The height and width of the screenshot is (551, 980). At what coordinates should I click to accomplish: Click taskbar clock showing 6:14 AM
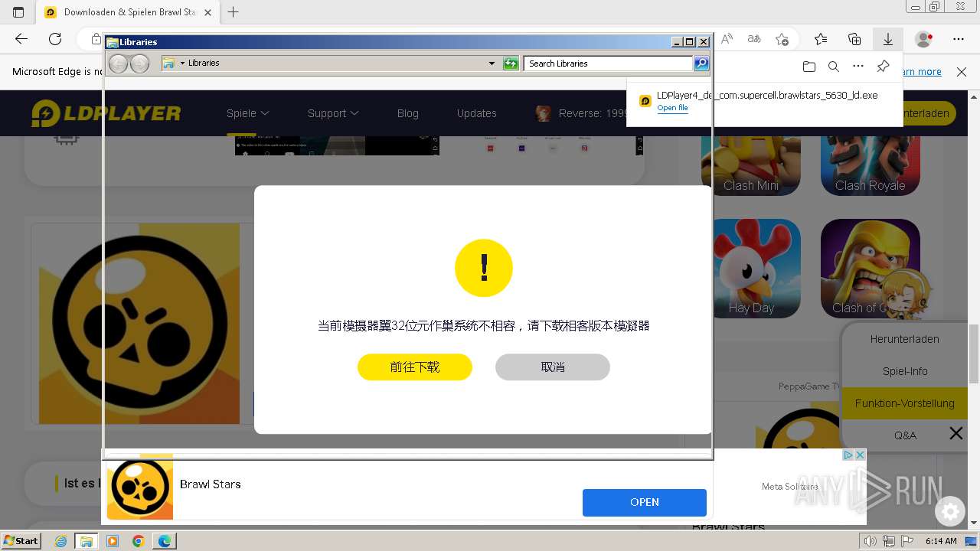click(941, 541)
